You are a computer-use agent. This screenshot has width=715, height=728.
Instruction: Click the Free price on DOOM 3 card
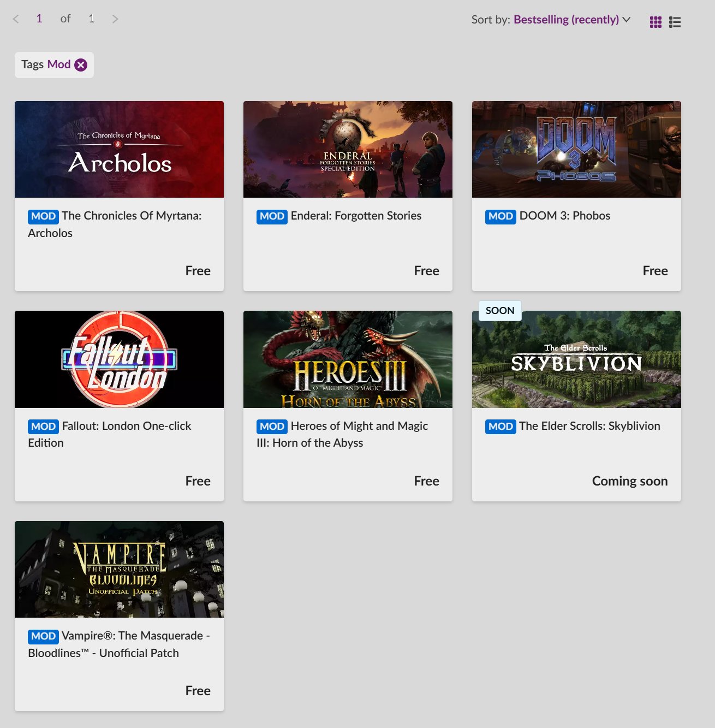coord(656,271)
